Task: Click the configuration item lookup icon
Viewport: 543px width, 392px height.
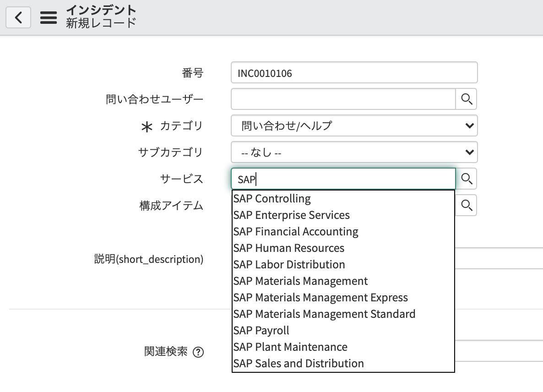Action: 467,206
